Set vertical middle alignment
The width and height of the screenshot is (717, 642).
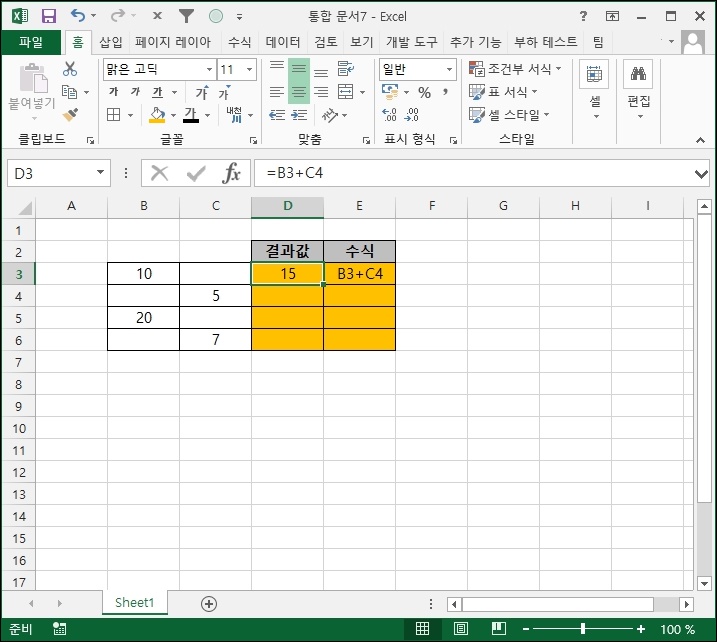(x=299, y=69)
